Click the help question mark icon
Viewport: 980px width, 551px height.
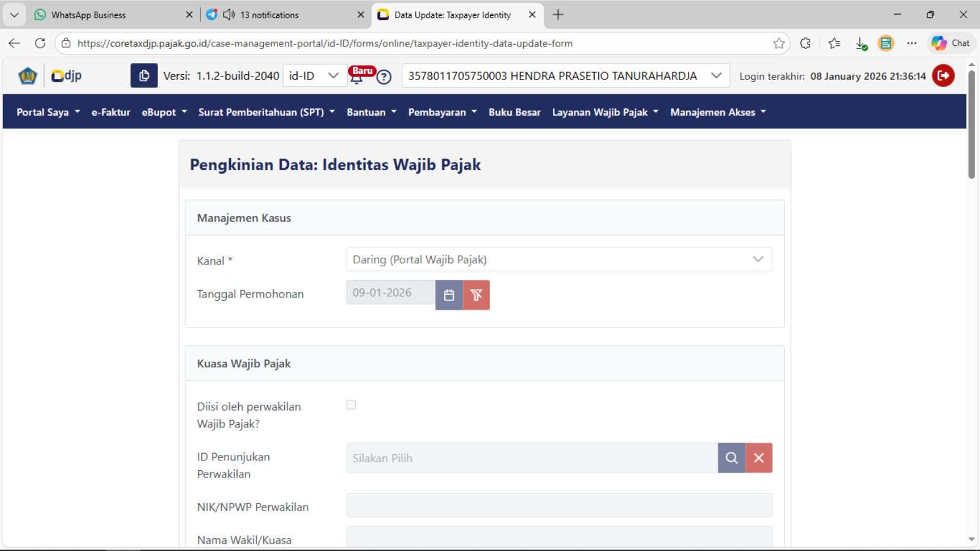[384, 77]
